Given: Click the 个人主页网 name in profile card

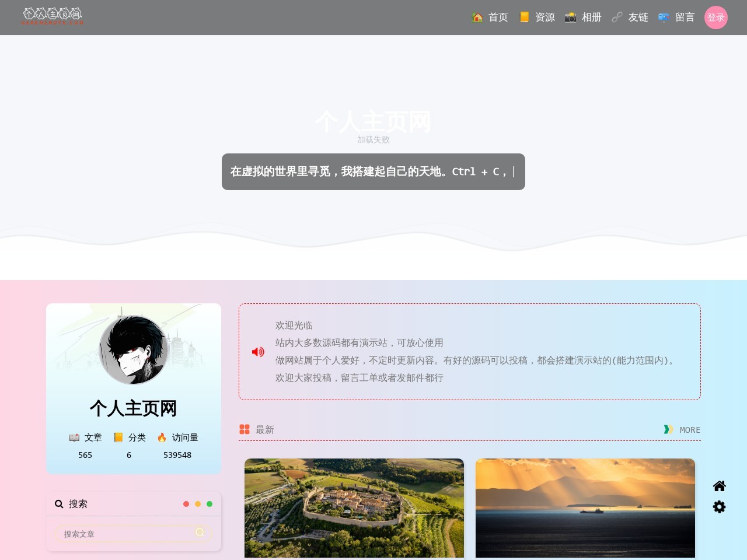Looking at the screenshot, I should pos(134,408).
